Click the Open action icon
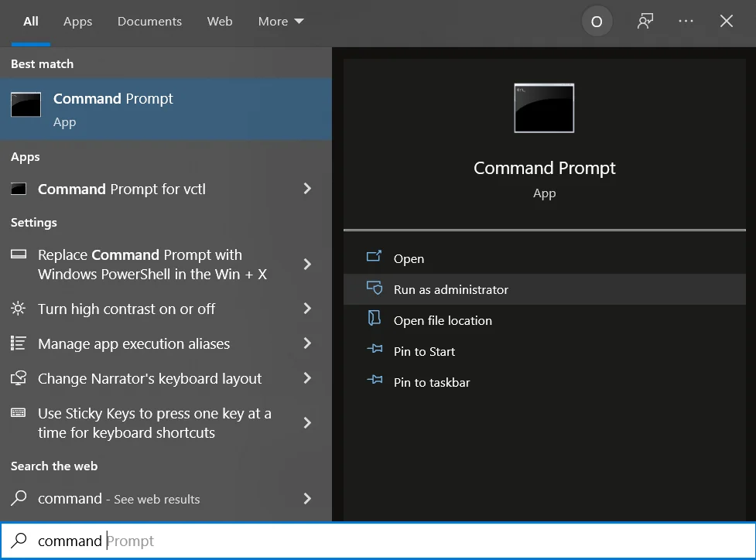The width and height of the screenshot is (756, 560). click(375, 256)
